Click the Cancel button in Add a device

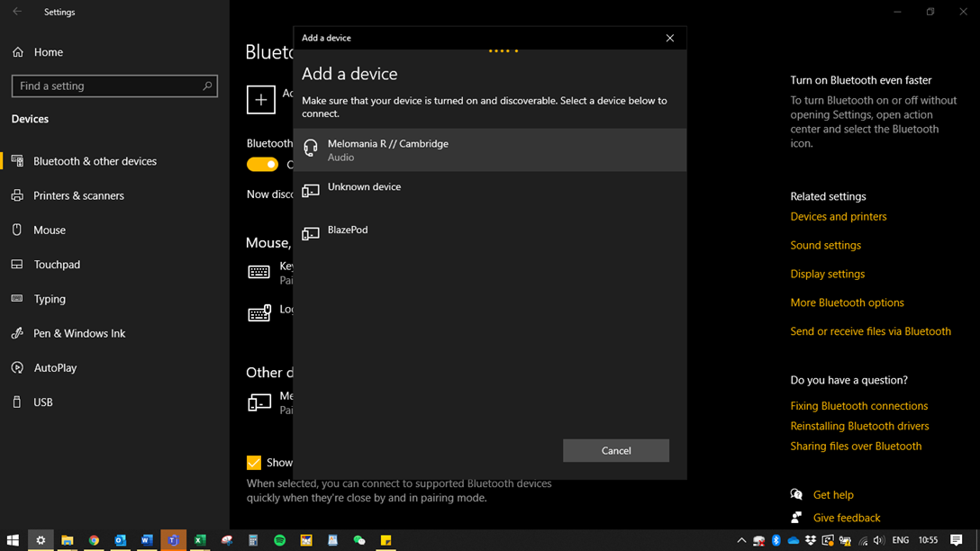tap(615, 450)
